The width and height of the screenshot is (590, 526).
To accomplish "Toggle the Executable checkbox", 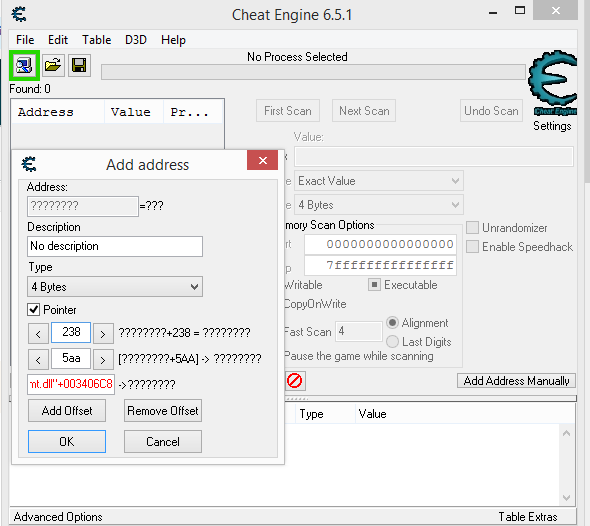I will (x=374, y=285).
